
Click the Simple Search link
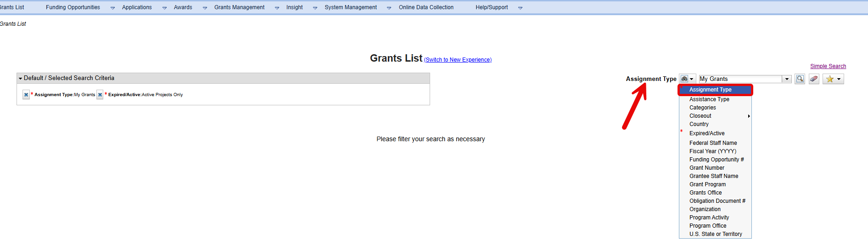pyautogui.click(x=828, y=66)
